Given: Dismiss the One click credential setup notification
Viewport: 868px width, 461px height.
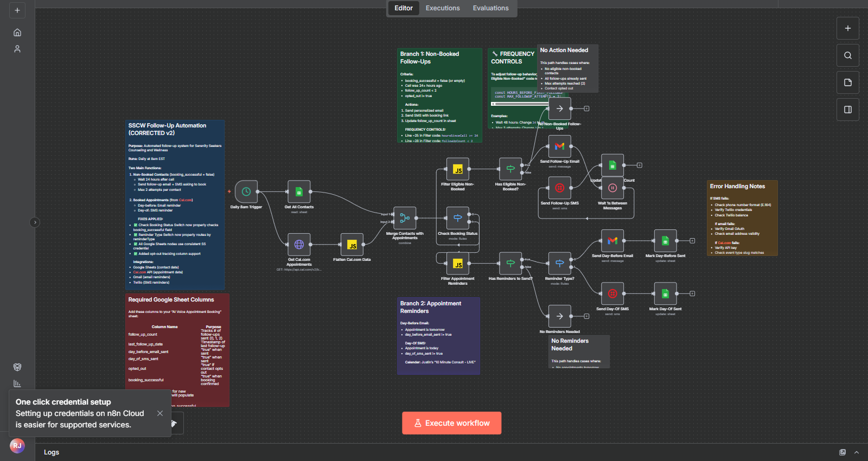Looking at the screenshot, I should pyautogui.click(x=160, y=413).
